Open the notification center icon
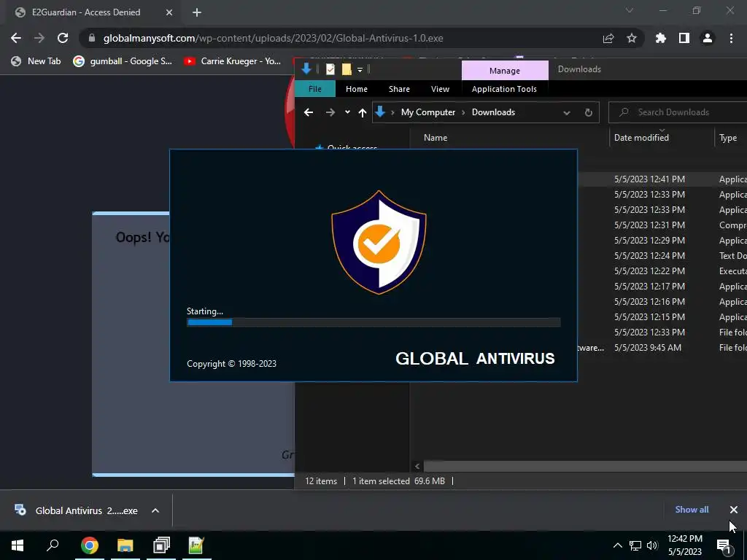This screenshot has height=560, width=747. pyautogui.click(x=724, y=545)
